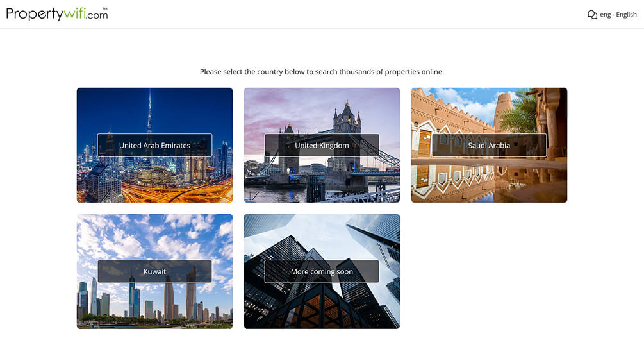644x354 pixels.
Task: Click the TM trademark symbol beside the logo
Action: click(x=104, y=9)
